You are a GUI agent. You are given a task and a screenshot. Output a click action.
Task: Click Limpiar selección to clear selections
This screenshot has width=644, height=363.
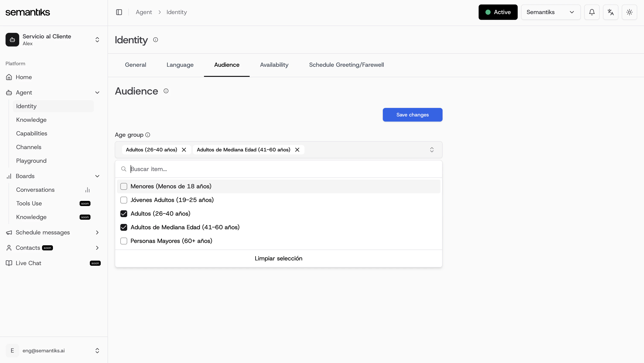point(278,258)
